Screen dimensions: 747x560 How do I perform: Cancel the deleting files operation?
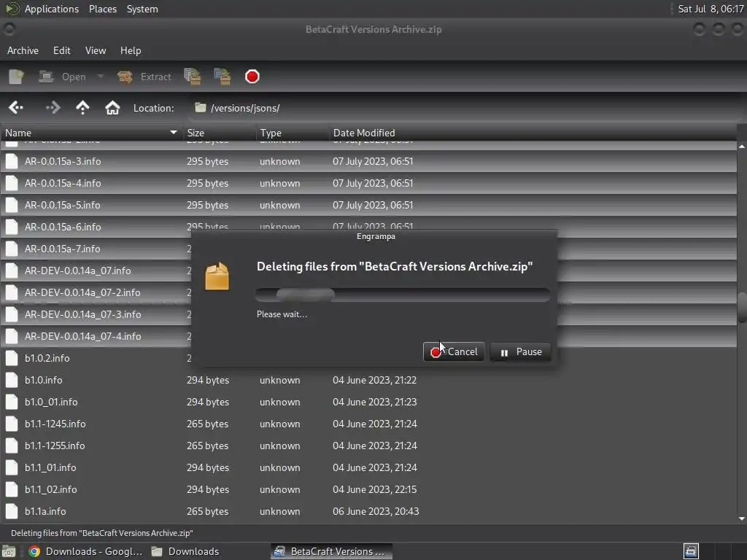(454, 352)
